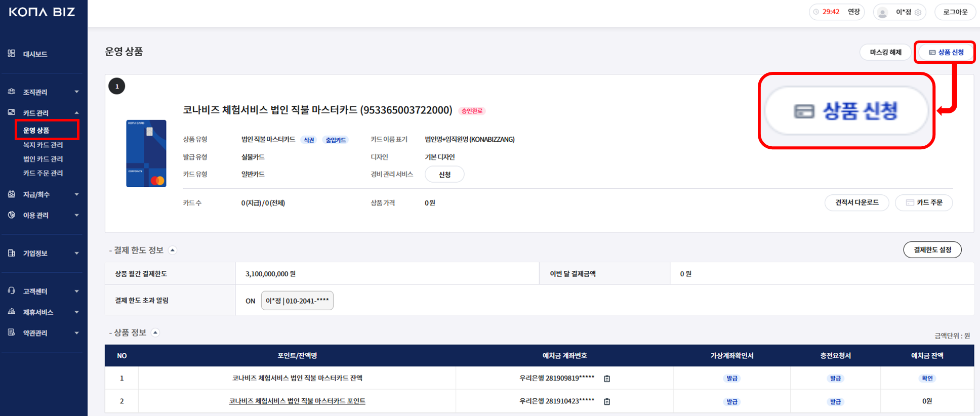Screen dimensions: 980x416
Task: Open link 코나비즈 체험서비스 법인 직불 마스터카드 포인트
Action: 297,401
